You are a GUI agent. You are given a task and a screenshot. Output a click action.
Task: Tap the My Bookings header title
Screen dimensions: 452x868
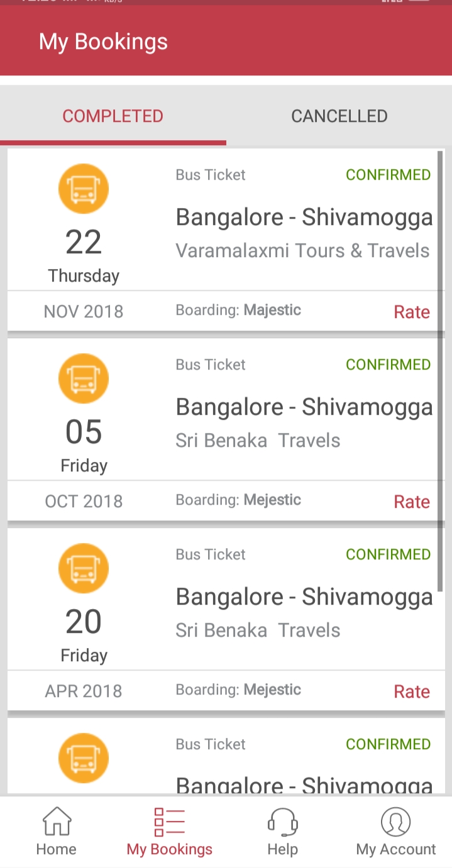pyautogui.click(x=103, y=41)
